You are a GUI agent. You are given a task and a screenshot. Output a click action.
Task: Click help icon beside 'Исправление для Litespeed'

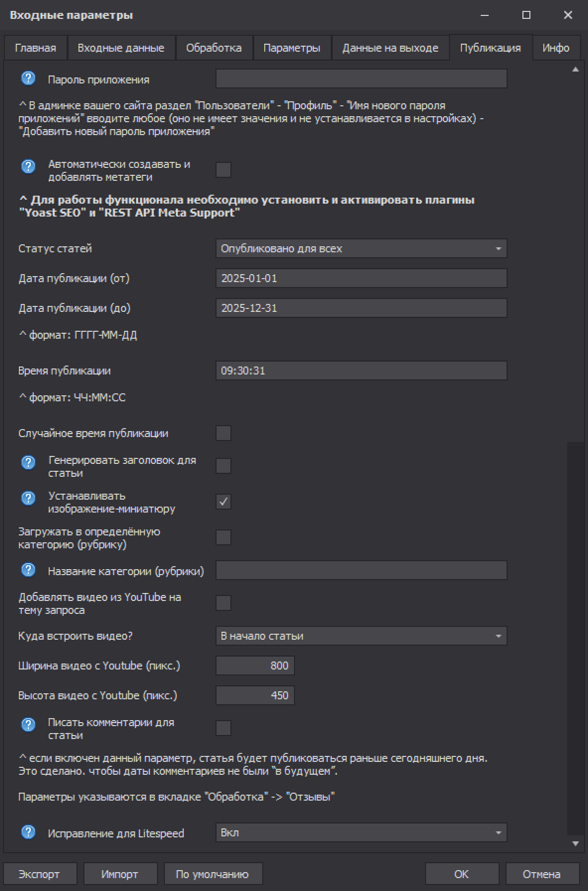28,832
